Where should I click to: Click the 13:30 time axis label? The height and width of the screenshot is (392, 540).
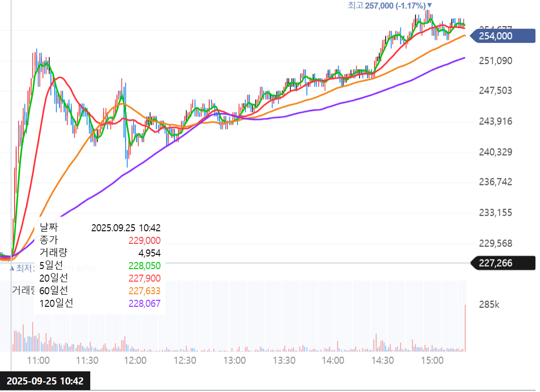click(284, 360)
